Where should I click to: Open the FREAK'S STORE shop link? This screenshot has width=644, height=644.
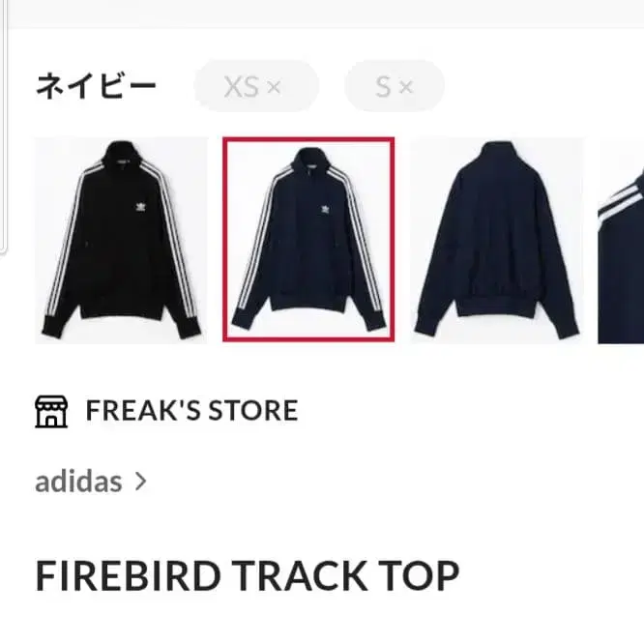[191, 410]
